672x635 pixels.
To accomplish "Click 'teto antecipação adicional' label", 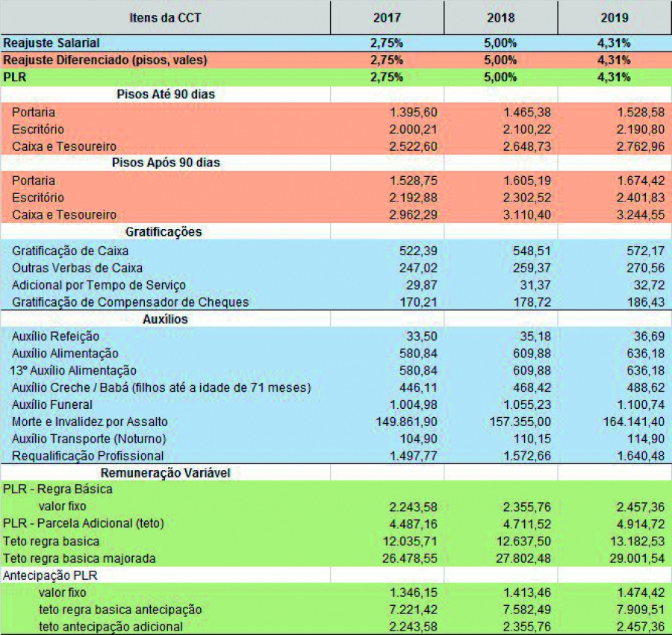I will pos(111,627).
